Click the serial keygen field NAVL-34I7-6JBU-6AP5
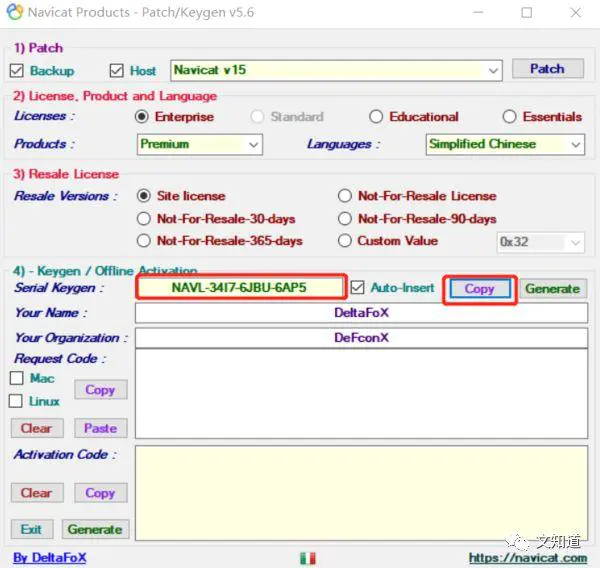The height and width of the screenshot is (568, 600). (x=241, y=287)
